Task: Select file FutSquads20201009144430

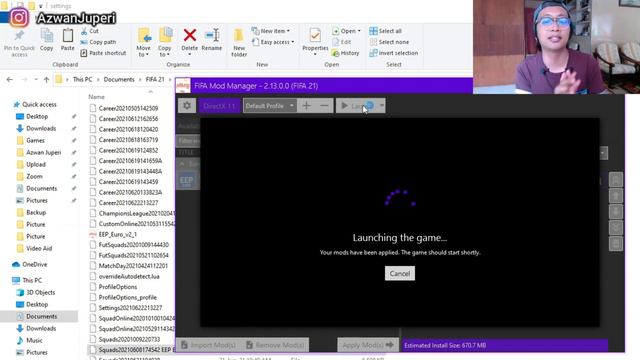Action: coord(133,245)
